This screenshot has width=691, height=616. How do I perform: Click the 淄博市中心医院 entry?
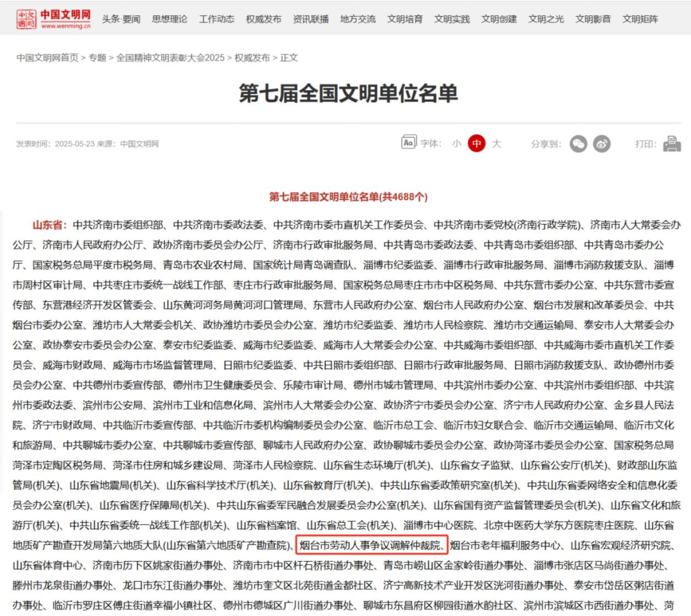click(x=438, y=525)
